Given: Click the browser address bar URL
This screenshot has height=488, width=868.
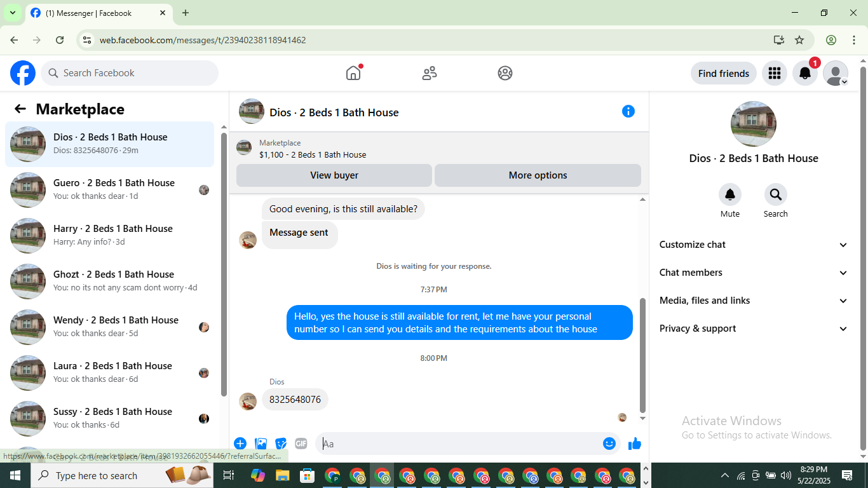Looking at the screenshot, I should click(203, 40).
